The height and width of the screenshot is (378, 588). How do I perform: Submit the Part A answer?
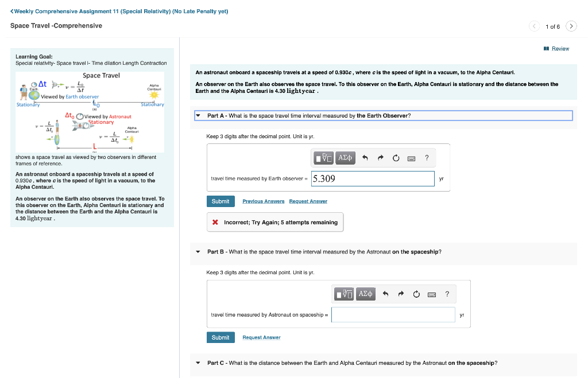(220, 201)
